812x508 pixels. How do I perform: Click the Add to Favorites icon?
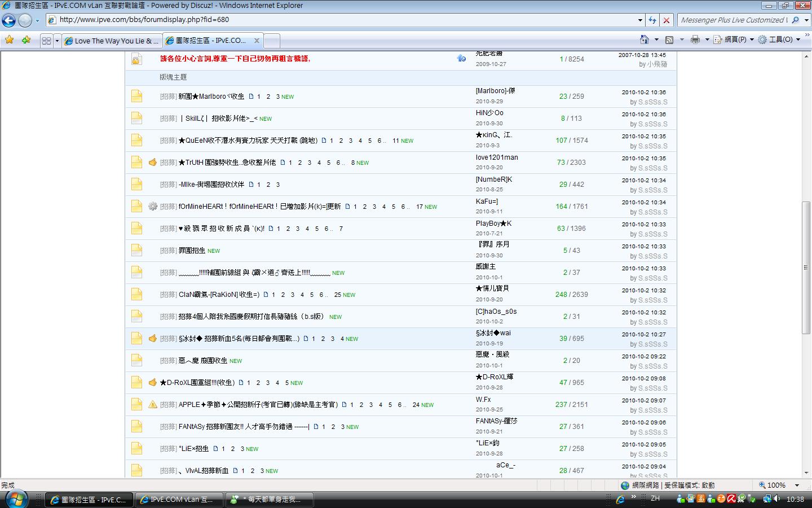click(26, 40)
